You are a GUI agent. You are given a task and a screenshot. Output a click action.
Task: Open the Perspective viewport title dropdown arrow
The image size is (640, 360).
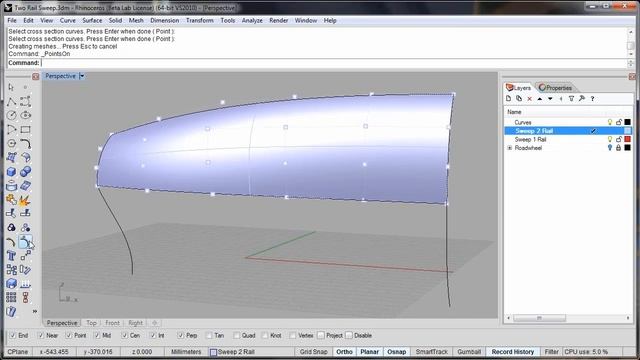tap(82, 76)
